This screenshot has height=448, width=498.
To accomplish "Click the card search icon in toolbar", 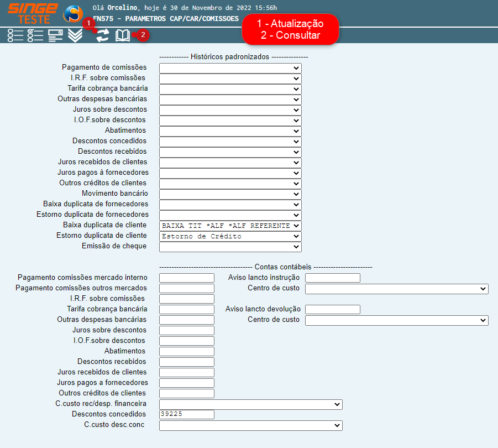I will tap(55, 36).
